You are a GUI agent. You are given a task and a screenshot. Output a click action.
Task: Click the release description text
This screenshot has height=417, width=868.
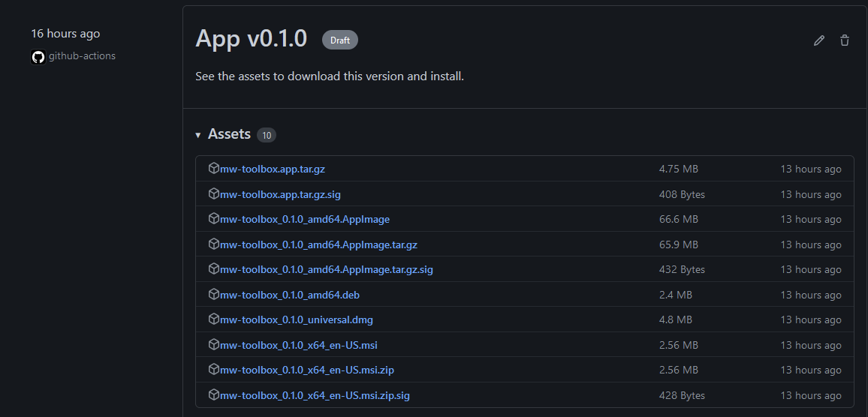[x=330, y=76]
